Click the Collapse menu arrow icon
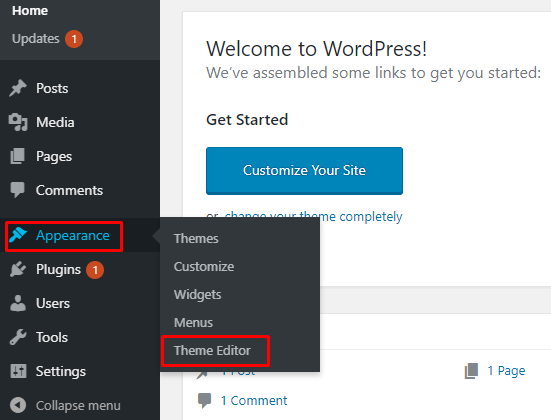 click(18, 405)
